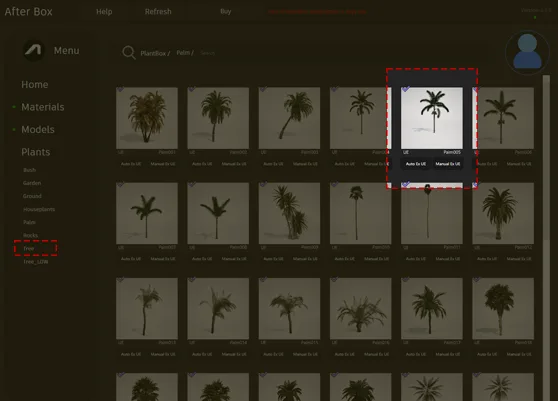
Task: Click Auto Ex UE under Palm005
Action: (x=416, y=164)
